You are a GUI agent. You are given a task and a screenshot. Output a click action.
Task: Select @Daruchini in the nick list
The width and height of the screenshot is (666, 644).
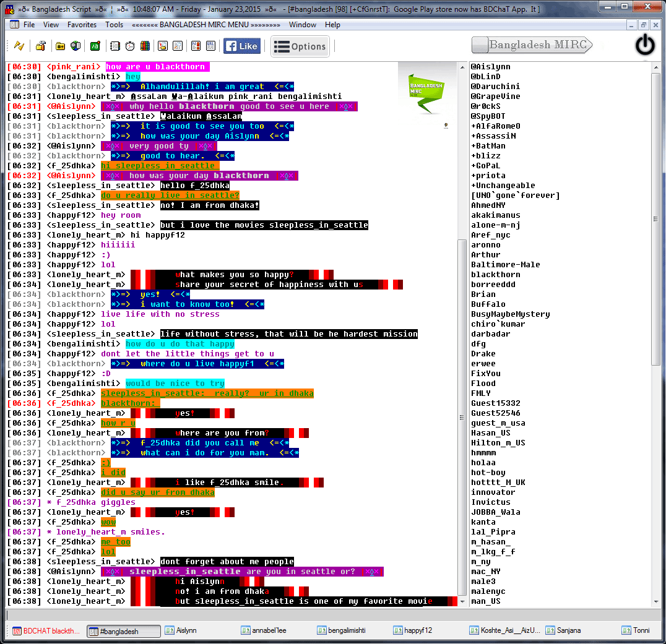495,86
